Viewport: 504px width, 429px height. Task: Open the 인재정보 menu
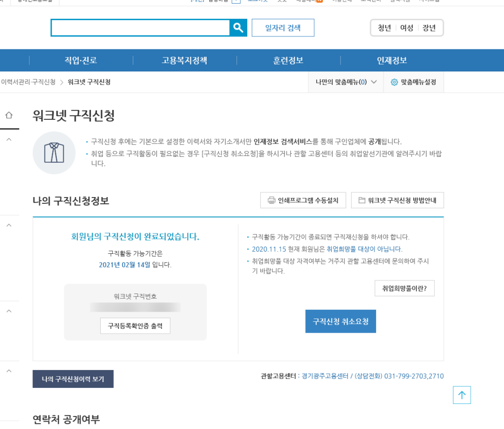coord(392,60)
